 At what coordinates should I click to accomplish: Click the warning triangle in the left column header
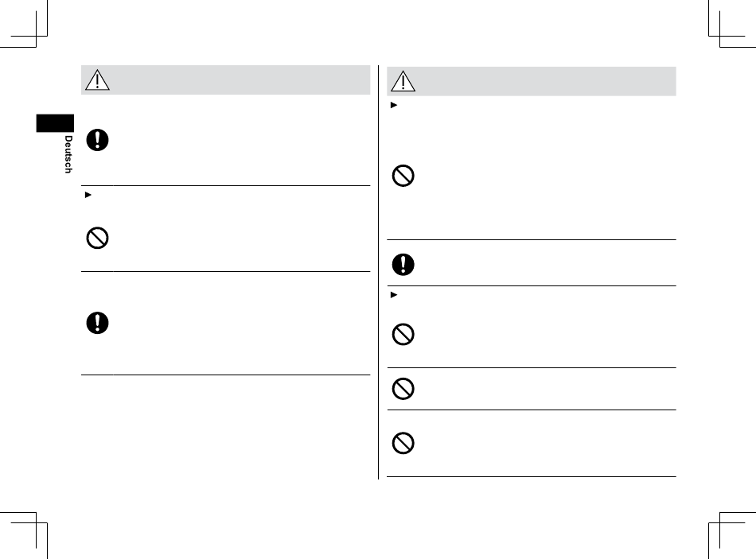coord(97,80)
